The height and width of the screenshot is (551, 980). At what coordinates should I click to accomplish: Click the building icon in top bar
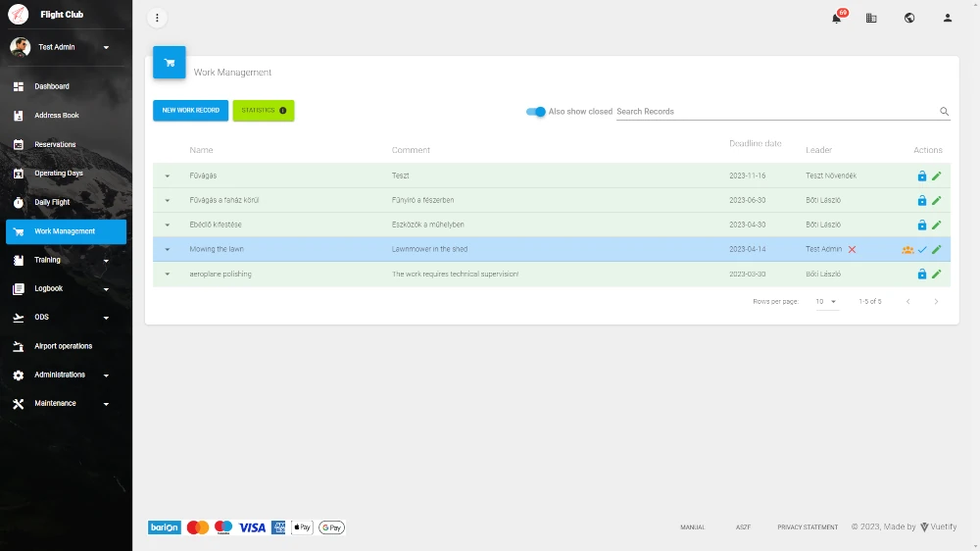click(x=871, y=18)
